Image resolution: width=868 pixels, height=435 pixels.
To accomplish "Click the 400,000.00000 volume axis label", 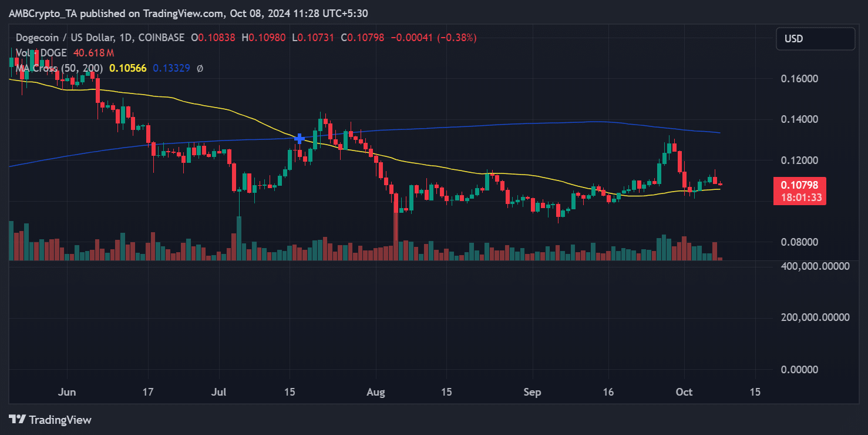I will pos(815,266).
